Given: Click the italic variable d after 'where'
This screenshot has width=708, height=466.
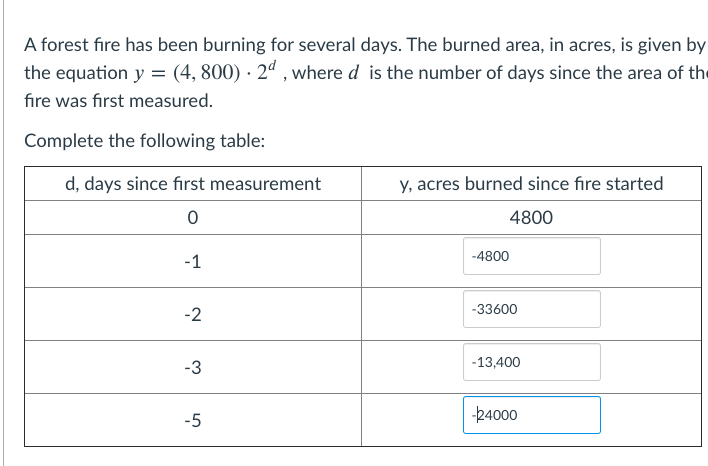Looking at the screenshot, I should coord(353,73).
